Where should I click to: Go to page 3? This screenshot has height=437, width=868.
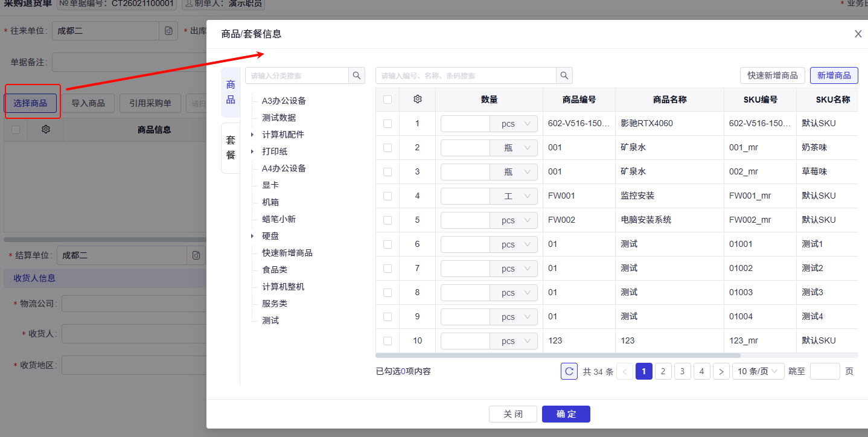[x=683, y=371]
